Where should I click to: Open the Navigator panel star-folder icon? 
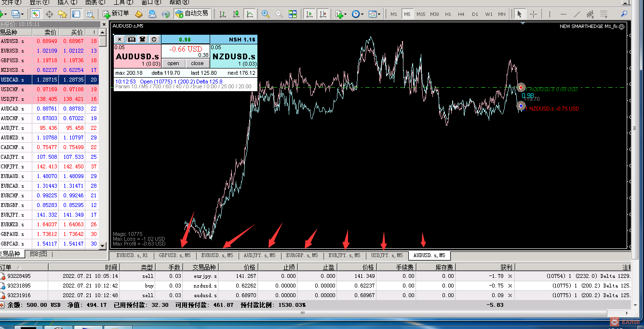(63, 14)
